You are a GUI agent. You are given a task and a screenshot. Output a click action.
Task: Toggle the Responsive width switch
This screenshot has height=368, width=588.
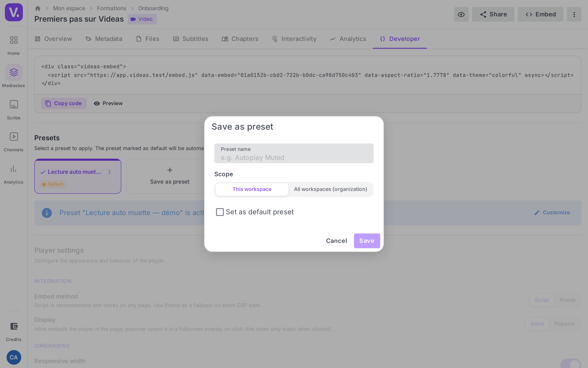point(571,364)
